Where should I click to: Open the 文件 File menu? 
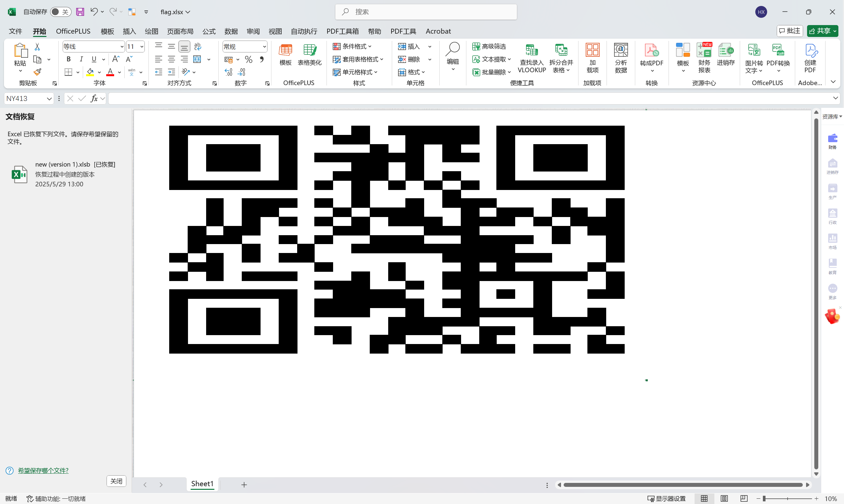[15, 31]
